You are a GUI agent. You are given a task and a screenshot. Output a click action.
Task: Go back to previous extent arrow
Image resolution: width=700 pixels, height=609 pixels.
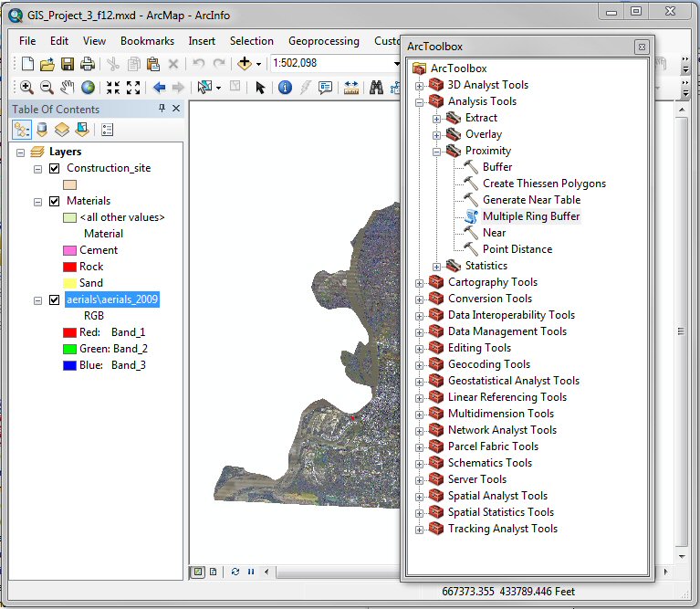click(159, 87)
